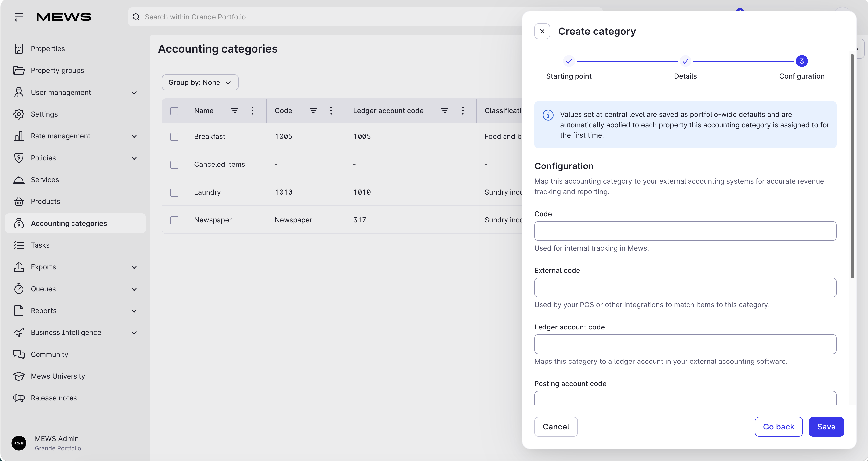Image resolution: width=868 pixels, height=461 pixels.
Task: Click the Go back button
Action: point(778,427)
